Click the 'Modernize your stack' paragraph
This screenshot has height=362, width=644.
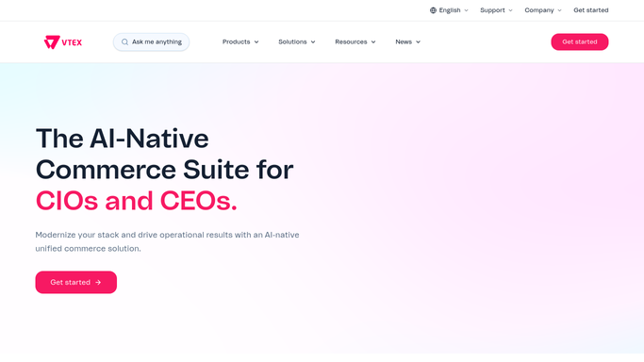pyautogui.click(x=167, y=241)
